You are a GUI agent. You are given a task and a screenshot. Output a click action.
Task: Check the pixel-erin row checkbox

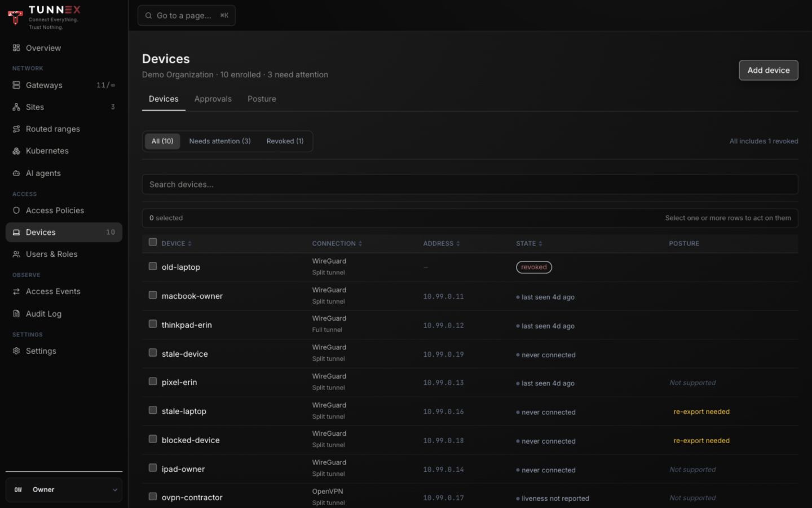tap(153, 381)
